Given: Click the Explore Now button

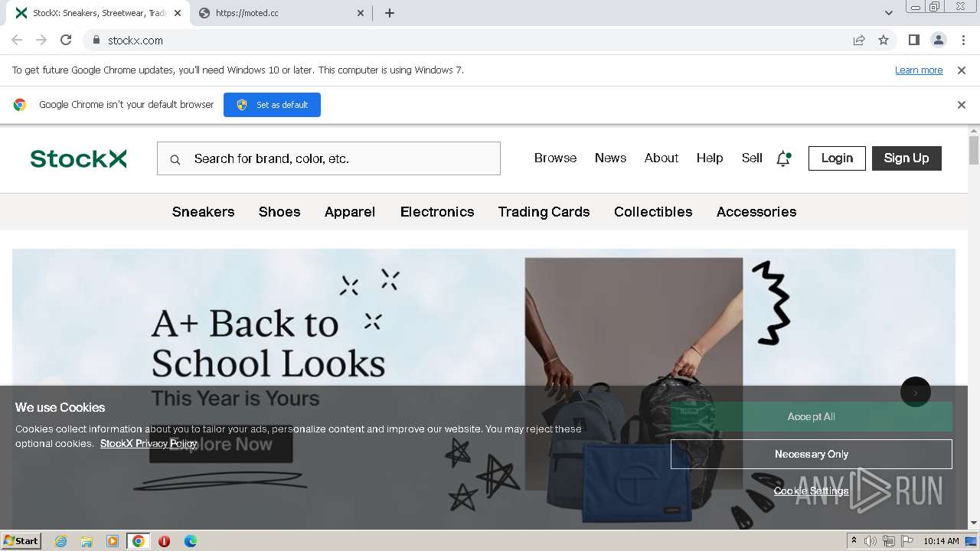Looking at the screenshot, I should [x=220, y=445].
